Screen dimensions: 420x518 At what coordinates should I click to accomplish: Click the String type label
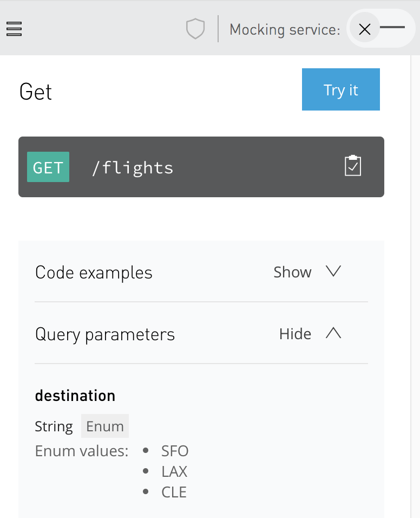(x=54, y=426)
